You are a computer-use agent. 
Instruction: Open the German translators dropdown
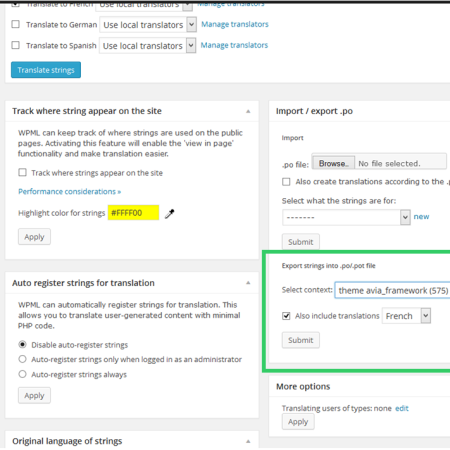[x=148, y=25]
